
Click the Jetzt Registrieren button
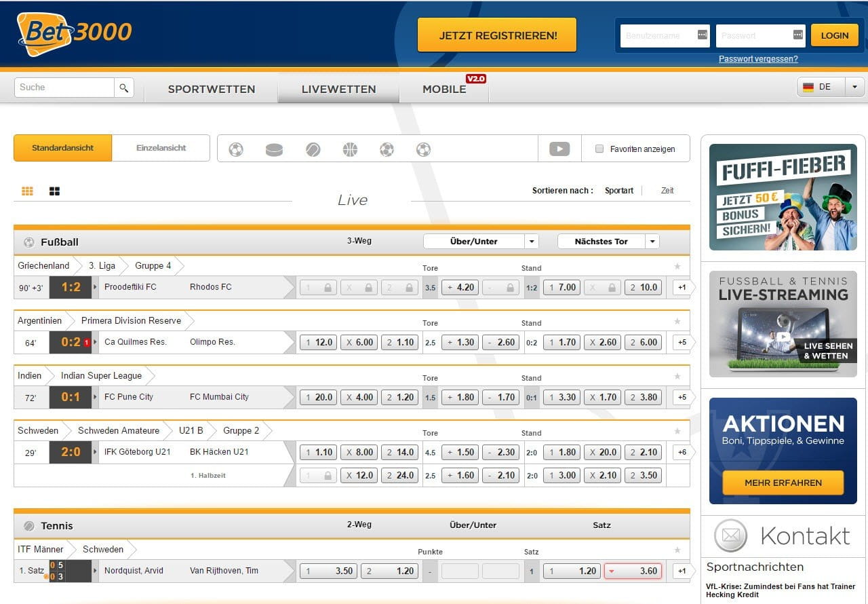point(497,35)
